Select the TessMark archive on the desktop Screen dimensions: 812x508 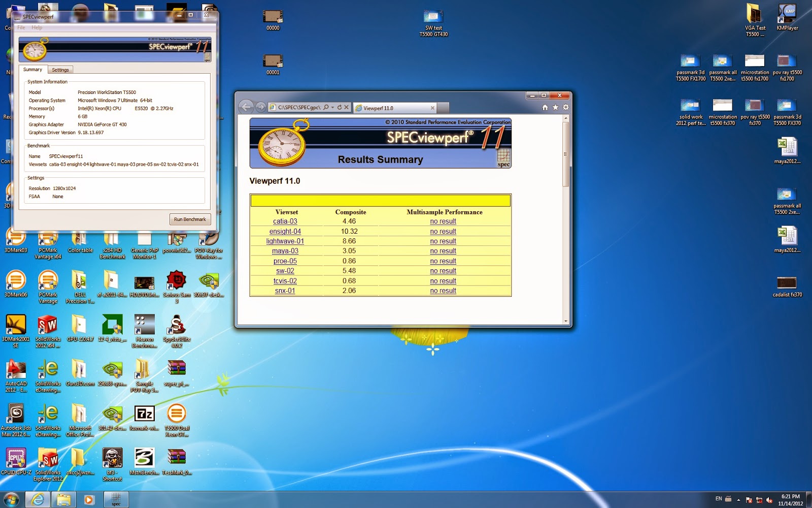[x=177, y=461]
